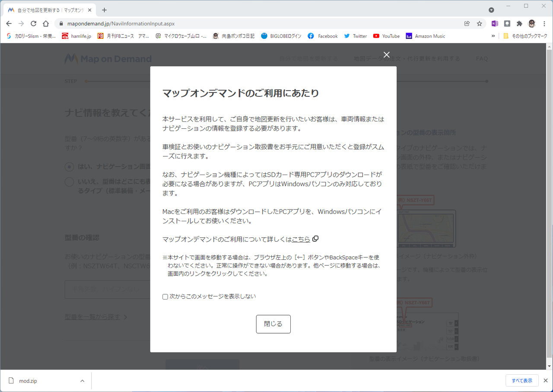The image size is (553, 392).
Task: Click the tab search dropdown arrow
Action: coord(491,10)
